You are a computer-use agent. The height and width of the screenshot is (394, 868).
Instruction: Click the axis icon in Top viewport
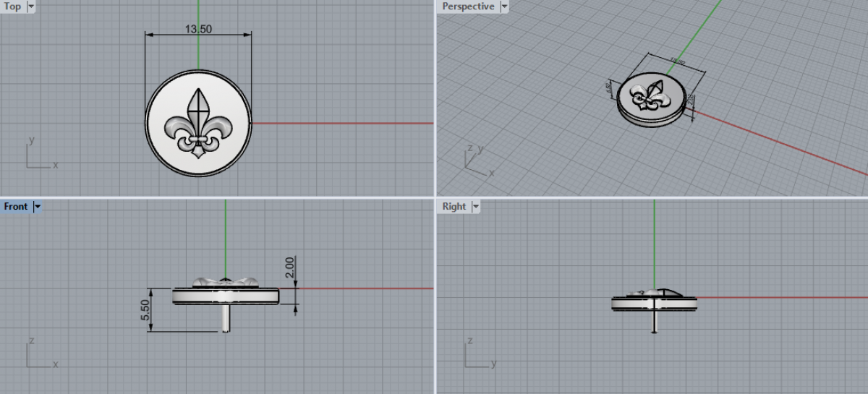pos(41,152)
